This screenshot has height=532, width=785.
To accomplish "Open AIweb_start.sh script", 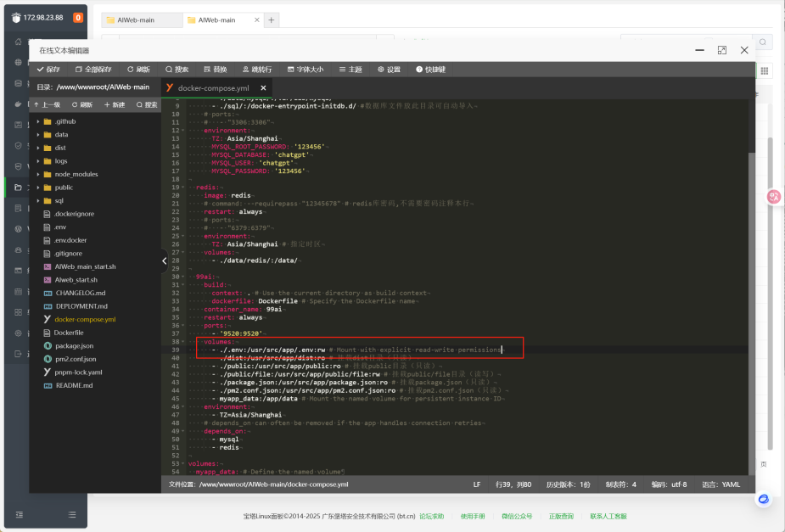I will pos(76,280).
